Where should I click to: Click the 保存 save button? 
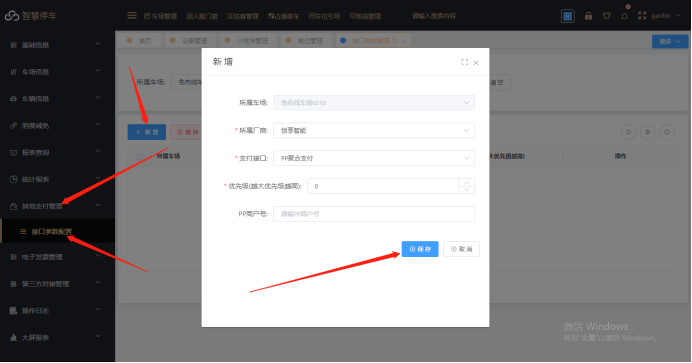pyautogui.click(x=420, y=249)
